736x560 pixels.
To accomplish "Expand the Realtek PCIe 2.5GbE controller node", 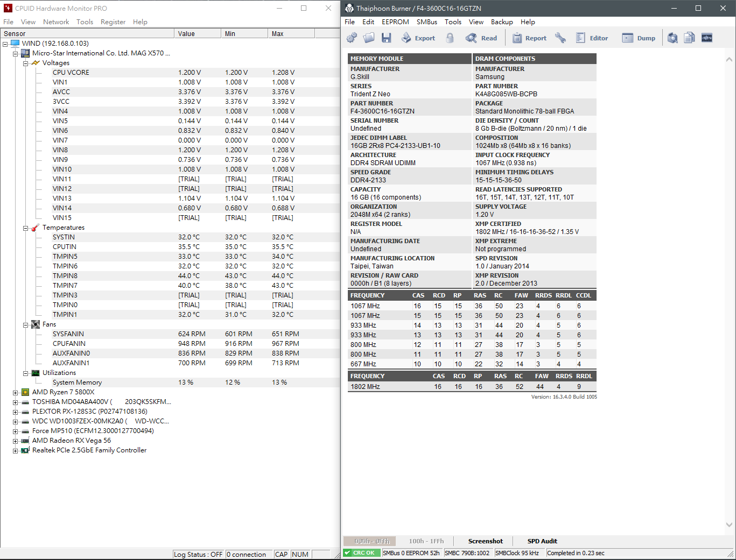I will (x=15, y=451).
